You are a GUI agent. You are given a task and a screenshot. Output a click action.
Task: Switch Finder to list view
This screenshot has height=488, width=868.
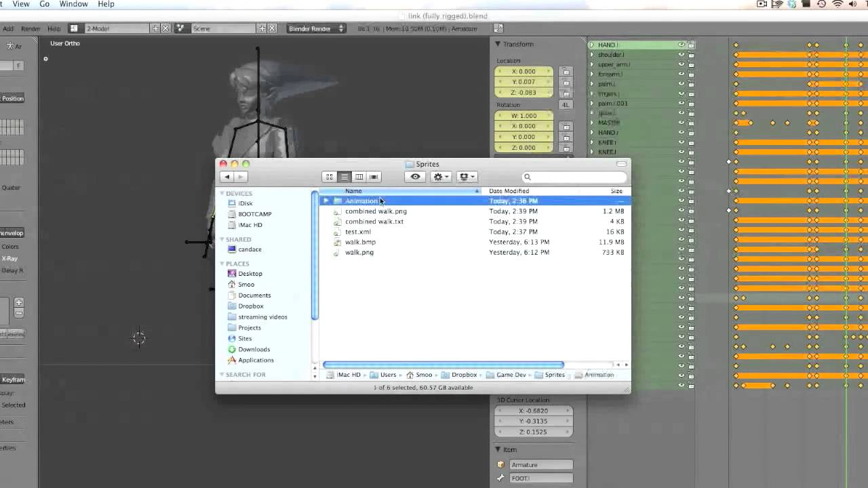pos(344,177)
